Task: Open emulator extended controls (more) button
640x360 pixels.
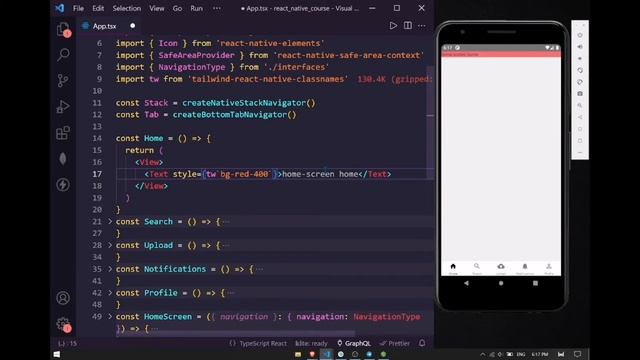Action: (x=580, y=153)
